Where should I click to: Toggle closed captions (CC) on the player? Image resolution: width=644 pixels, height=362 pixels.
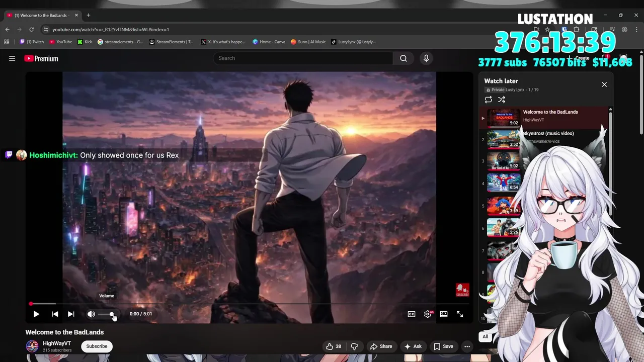point(412,314)
